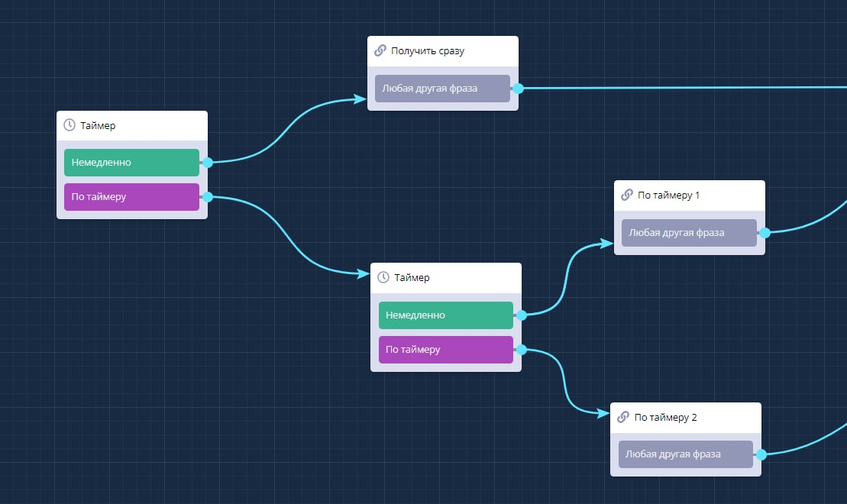The width and height of the screenshot is (847, 504).
Task: Click the link icon beside По таймеру 1 title
Action: pyautogui.click(x=626, y=195)
